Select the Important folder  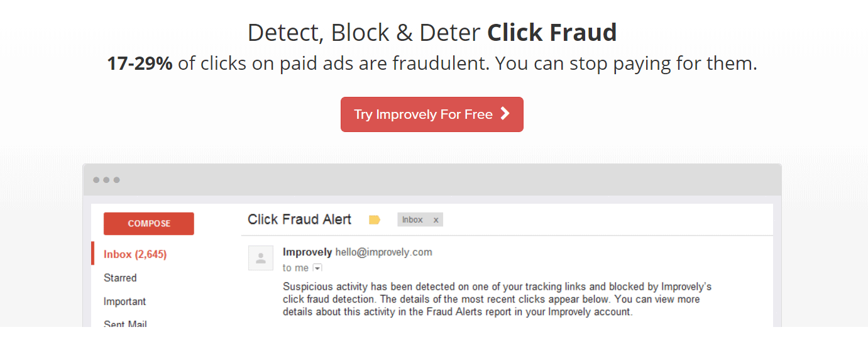(124, 302)
